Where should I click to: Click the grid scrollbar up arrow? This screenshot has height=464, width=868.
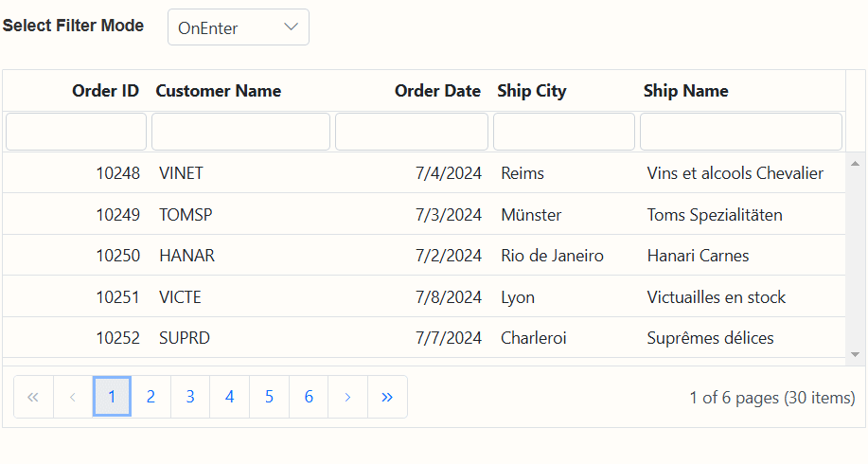click(856, 163)
